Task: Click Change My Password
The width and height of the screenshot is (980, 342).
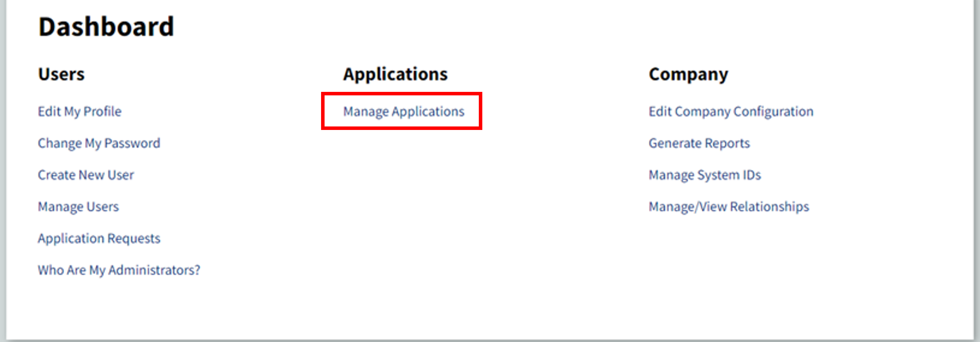Action: [99, 144]
